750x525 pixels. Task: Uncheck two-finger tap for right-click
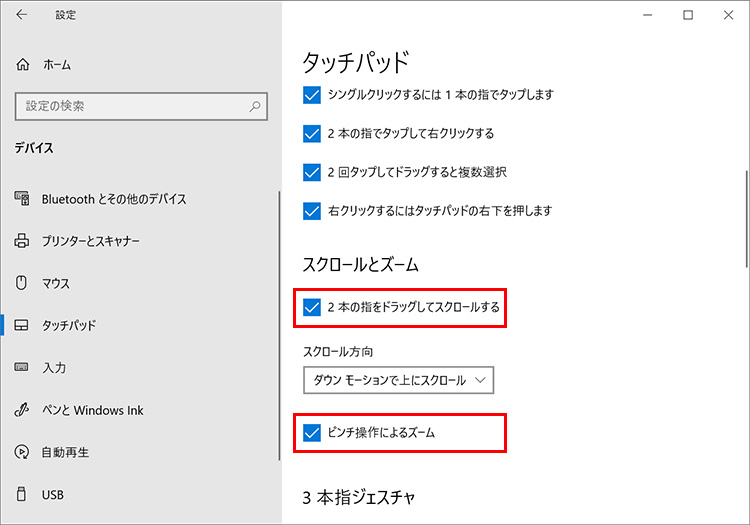tap(311, 133)
